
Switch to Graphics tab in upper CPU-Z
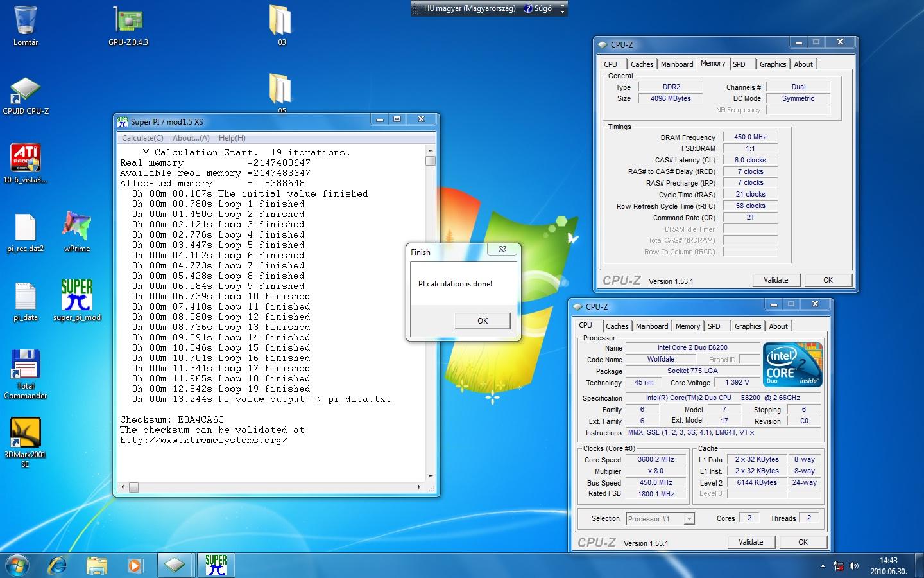(773, 64)
